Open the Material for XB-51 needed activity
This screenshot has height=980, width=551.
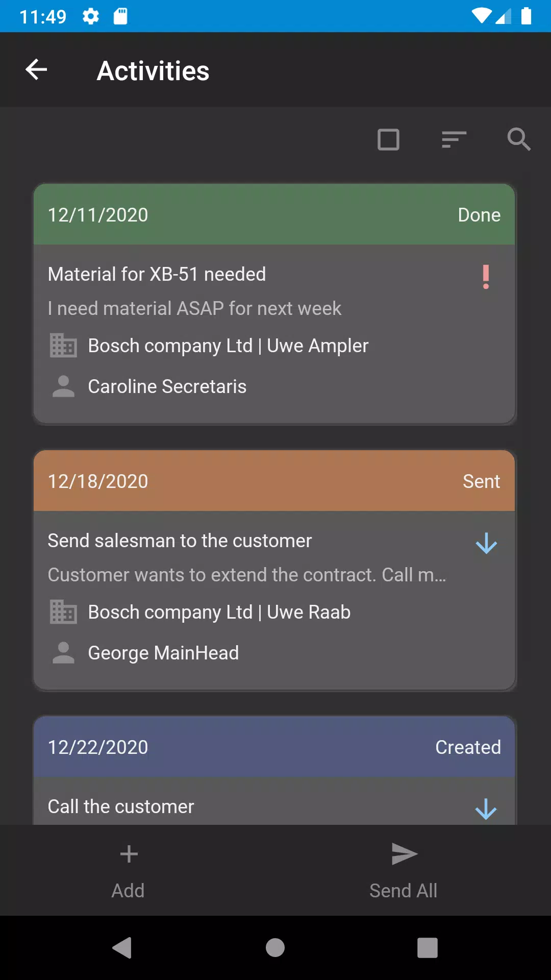[x=157, y=275]
